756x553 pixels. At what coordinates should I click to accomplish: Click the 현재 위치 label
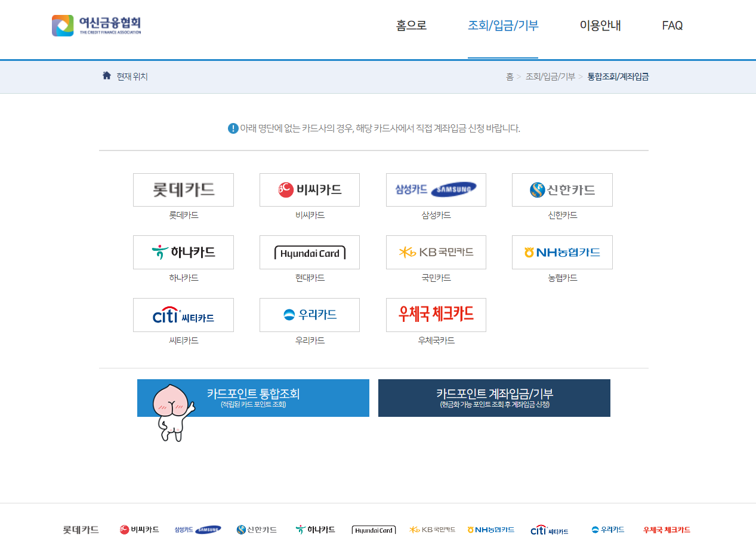tap(132, 76)
